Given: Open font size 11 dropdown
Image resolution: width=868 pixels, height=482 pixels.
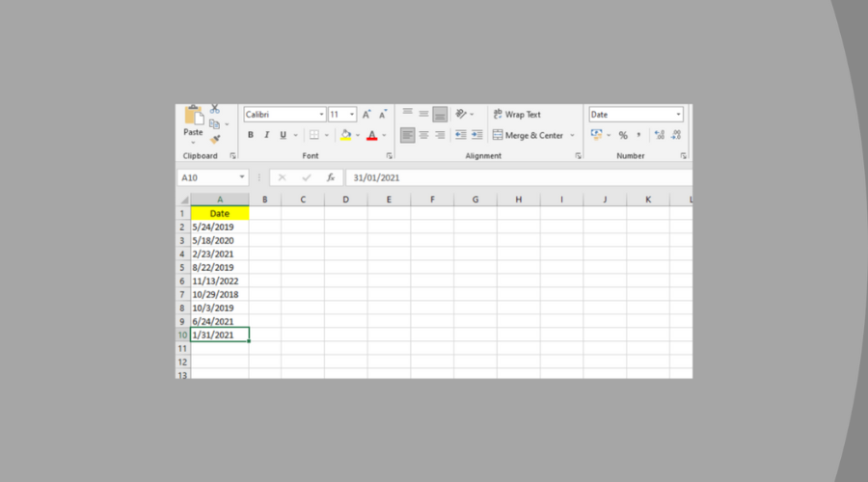Looking at the screenshot, I should (351, 115).
